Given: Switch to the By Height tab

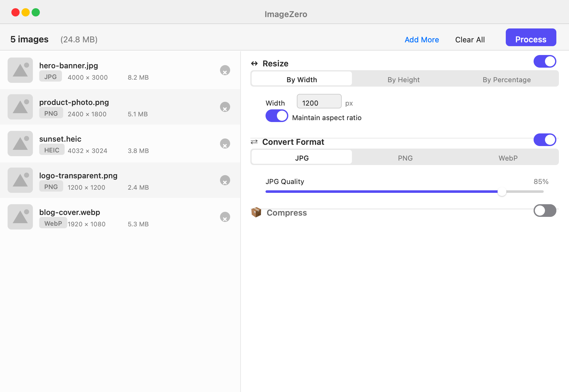Looking at the screenshot, I should pyautogui.click(x=404, y=79).
